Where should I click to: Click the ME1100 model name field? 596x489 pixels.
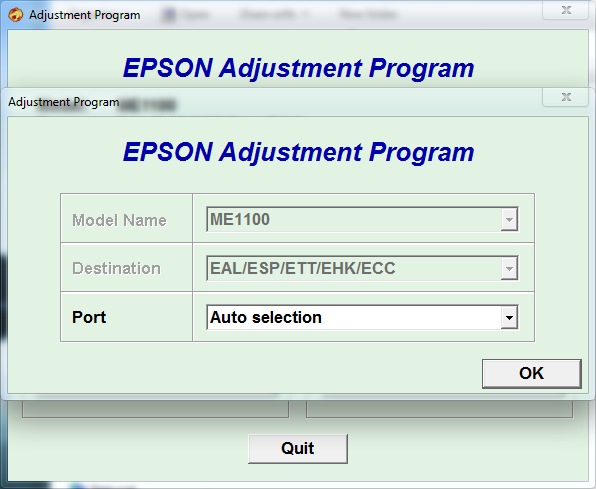pyautogui.click(x=362, y=219)
